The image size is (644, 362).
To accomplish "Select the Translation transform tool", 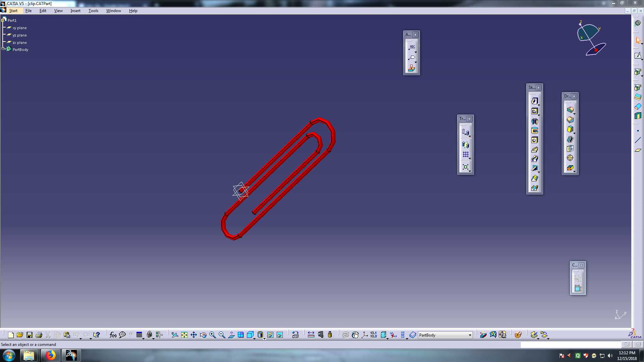I will (x=465, y=132).
